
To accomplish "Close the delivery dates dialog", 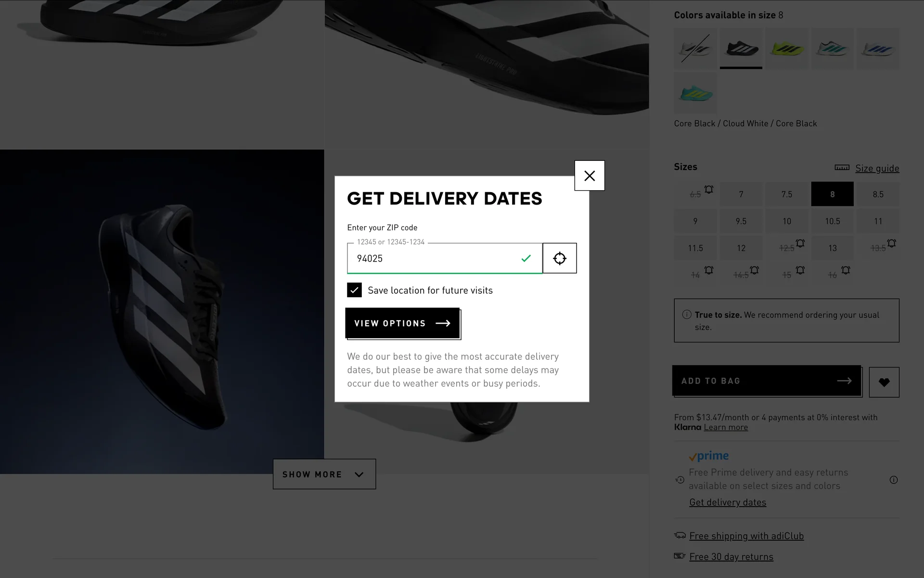I will [x=589, y=176].
